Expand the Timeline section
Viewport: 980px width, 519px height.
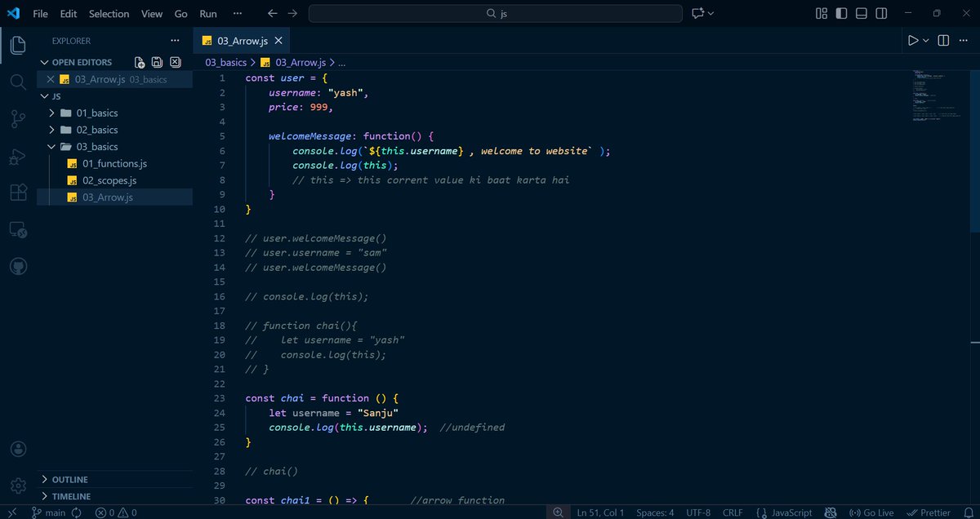click(45, 496)
